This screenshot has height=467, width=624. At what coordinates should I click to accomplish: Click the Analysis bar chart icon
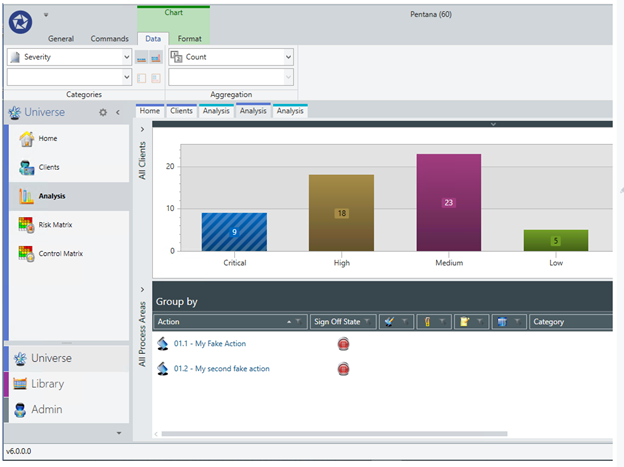[x=27, y=196]
